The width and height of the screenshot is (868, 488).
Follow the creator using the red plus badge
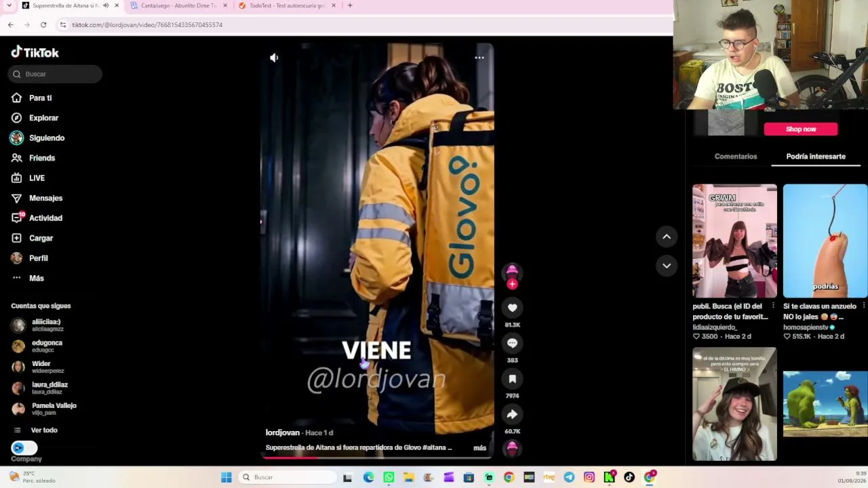coord(512,284)
